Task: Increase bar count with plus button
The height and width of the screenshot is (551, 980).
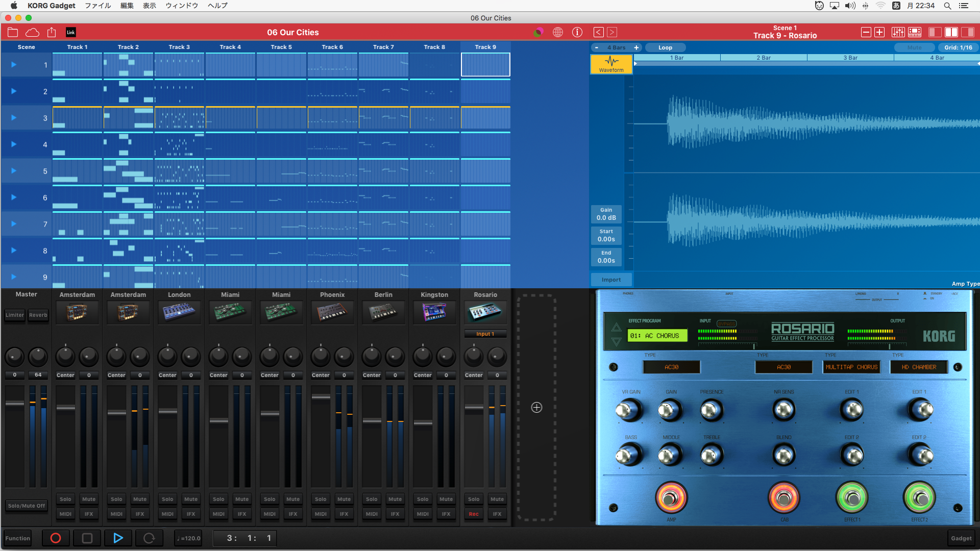Action: coord(636,47)
